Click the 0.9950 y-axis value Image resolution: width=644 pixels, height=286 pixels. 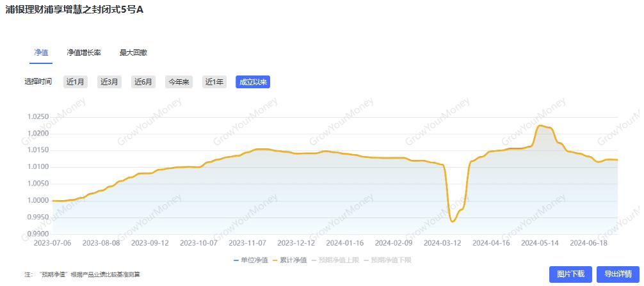click(38, 217)
